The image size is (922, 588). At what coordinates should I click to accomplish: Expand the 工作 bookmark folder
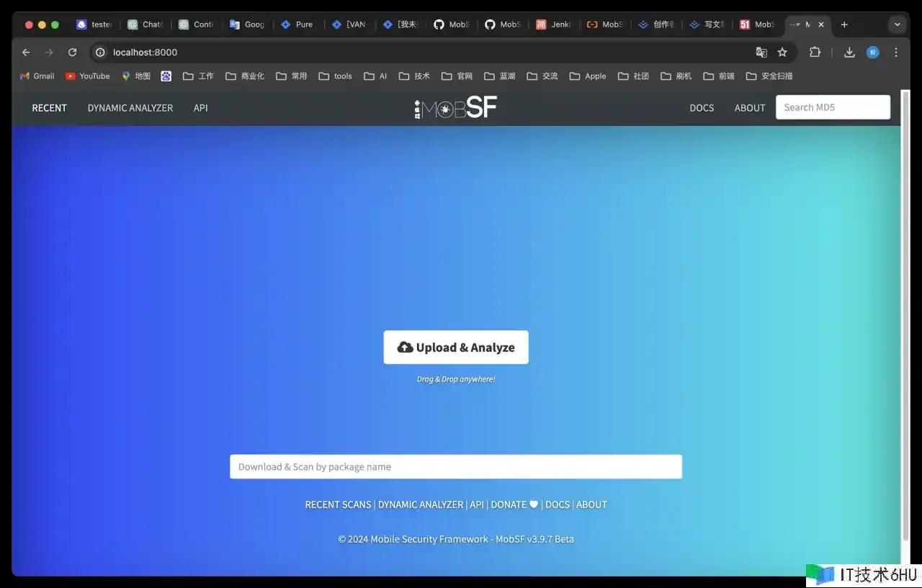pos(198,76)
